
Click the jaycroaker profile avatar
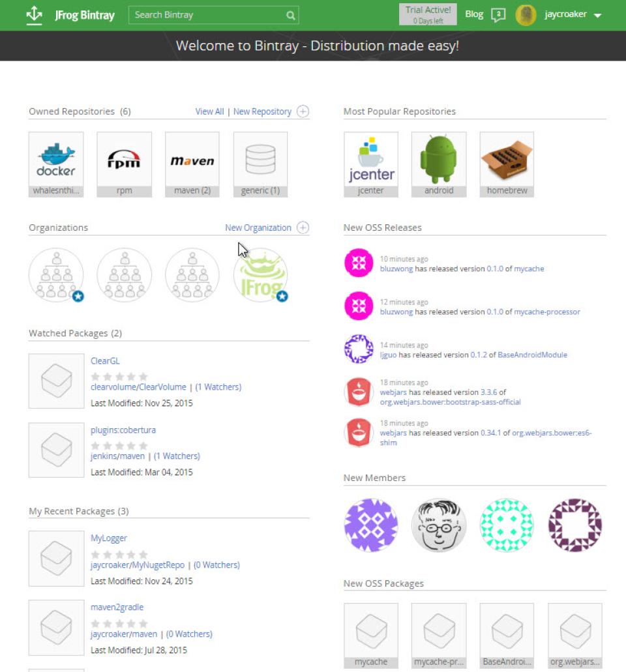(526, 15)
